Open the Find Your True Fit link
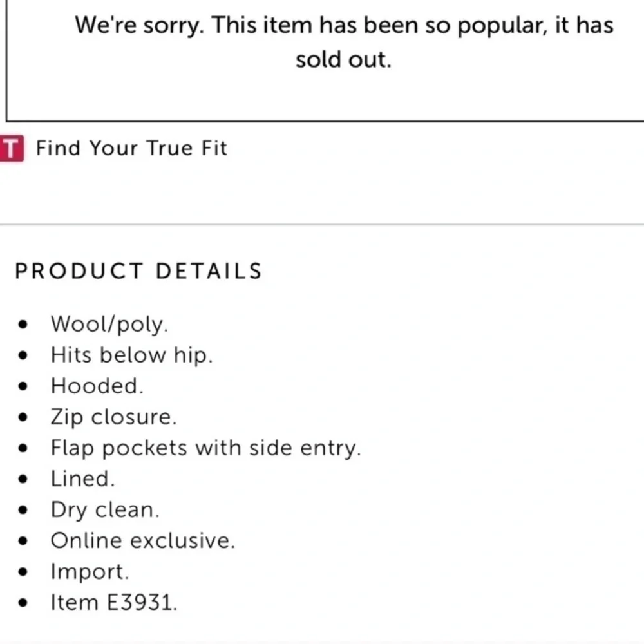This screenshot has height=644, width=644. point(131,148)
